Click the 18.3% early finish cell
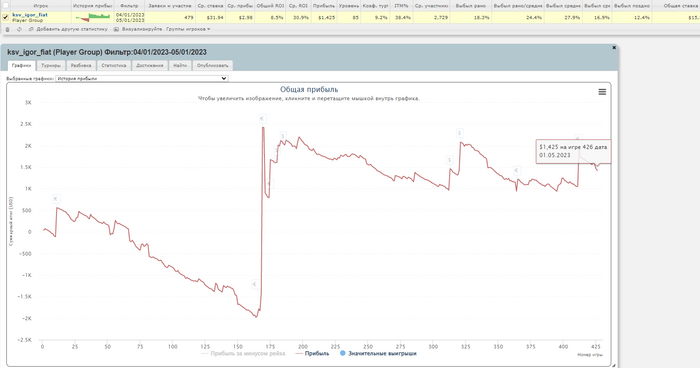 tap(471, 17)
